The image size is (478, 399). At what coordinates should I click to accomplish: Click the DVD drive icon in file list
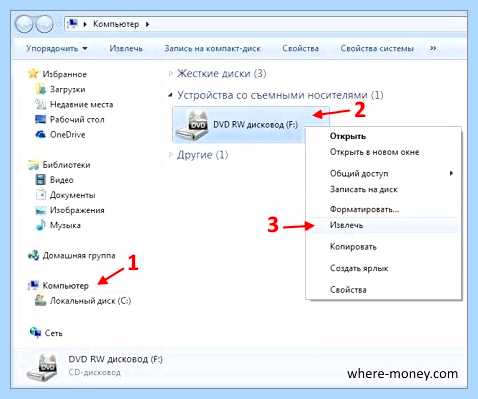[193, 126]
